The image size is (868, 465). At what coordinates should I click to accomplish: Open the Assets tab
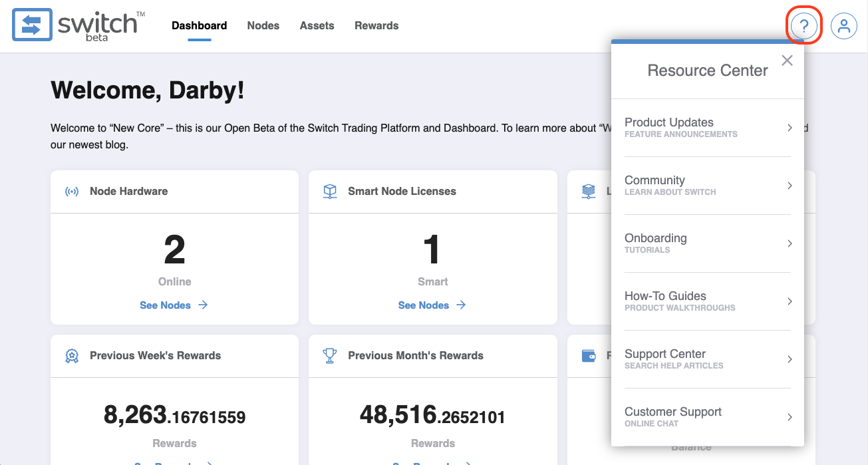click(317, 26)
